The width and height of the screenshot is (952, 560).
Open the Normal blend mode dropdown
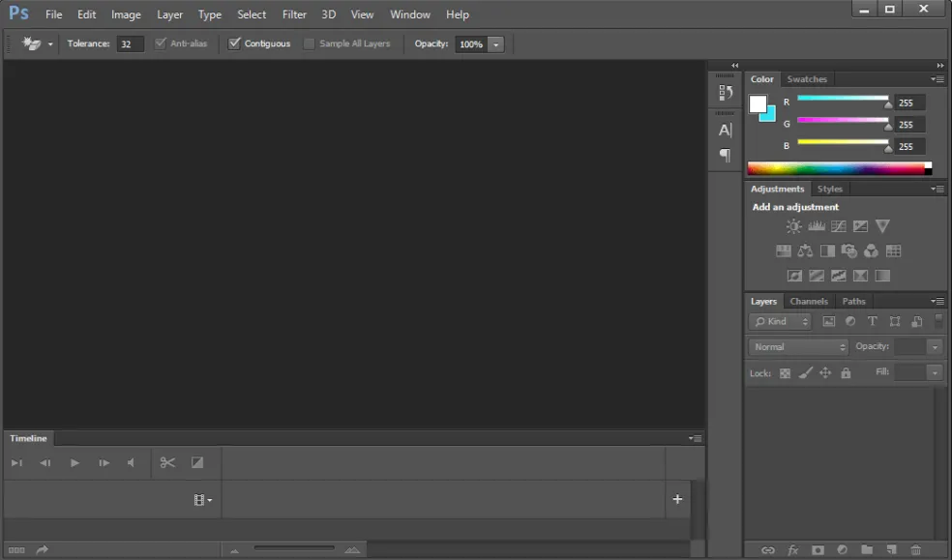[798, 347]
